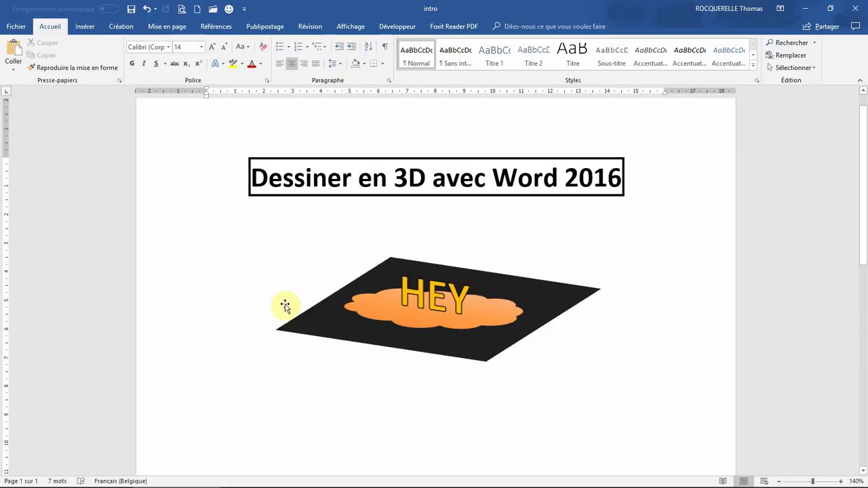Open the Paragraphe dialog launcher
The image size is (868, 488).
click(389, 81)
